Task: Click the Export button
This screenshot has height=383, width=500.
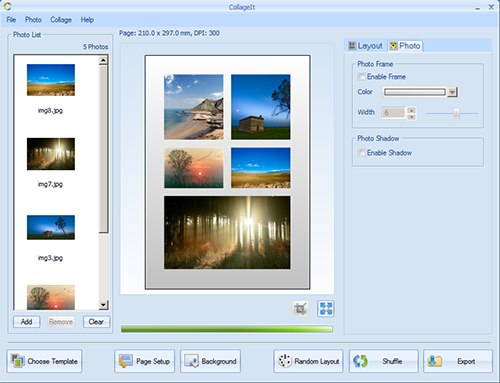Action: (x=458, y=361)
